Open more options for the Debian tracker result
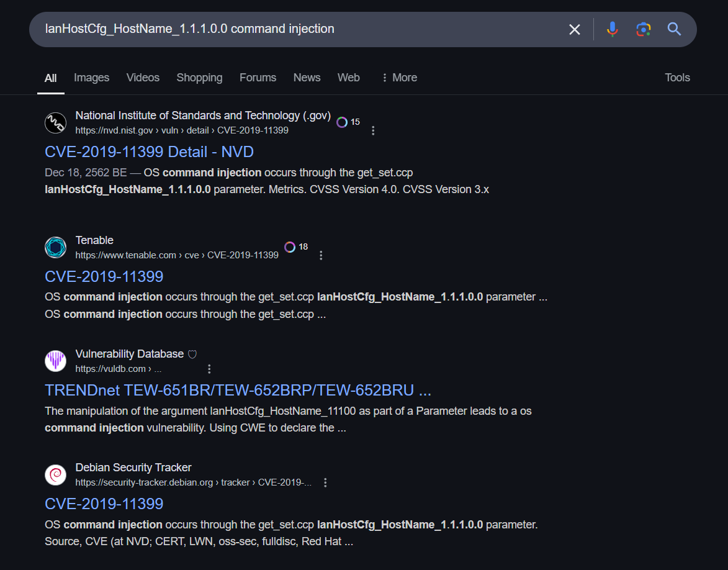Screen dimensions: 728x570 [x=325, y=482]
